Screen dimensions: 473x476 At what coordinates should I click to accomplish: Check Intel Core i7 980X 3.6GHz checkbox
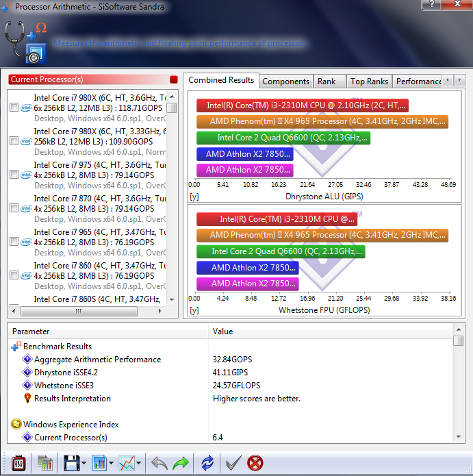[x=14, y=108]
